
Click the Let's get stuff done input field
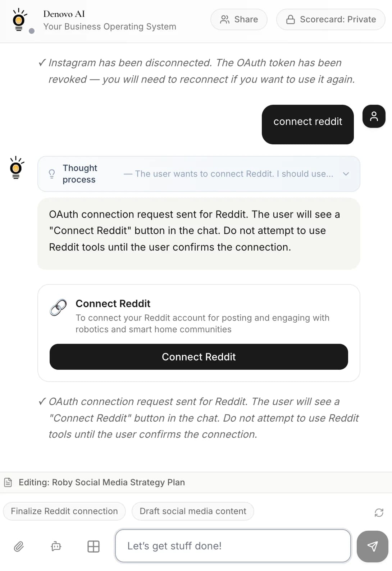(x=233, y=546)
